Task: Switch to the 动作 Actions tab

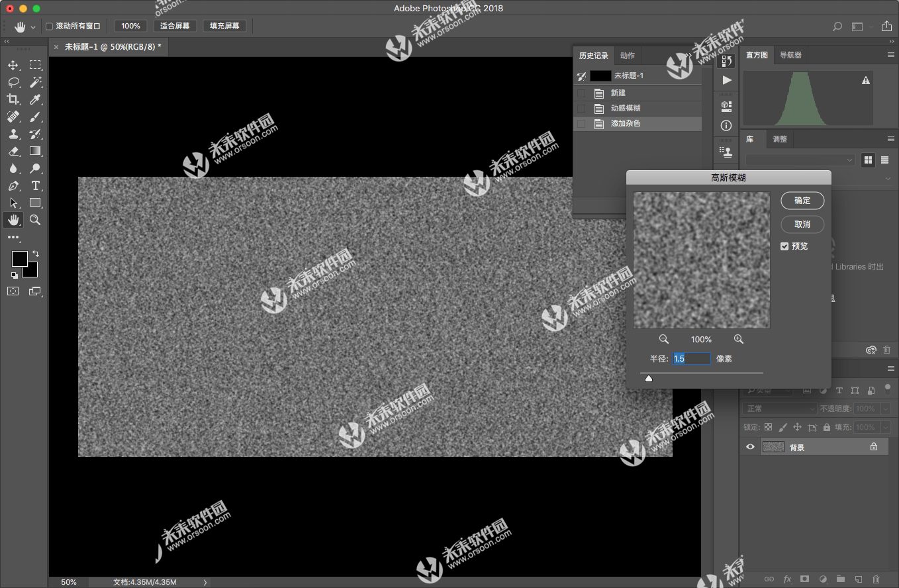Action: [628, 56]
